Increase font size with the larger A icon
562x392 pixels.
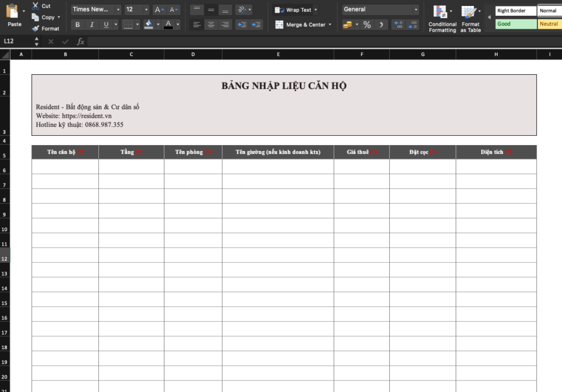pyautogui.click(x=159, y=10)
